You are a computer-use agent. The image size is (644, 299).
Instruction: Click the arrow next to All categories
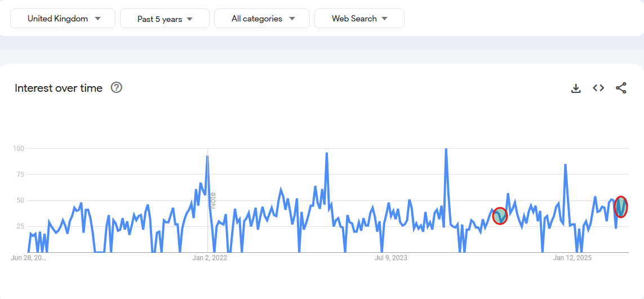click(292, 19)
